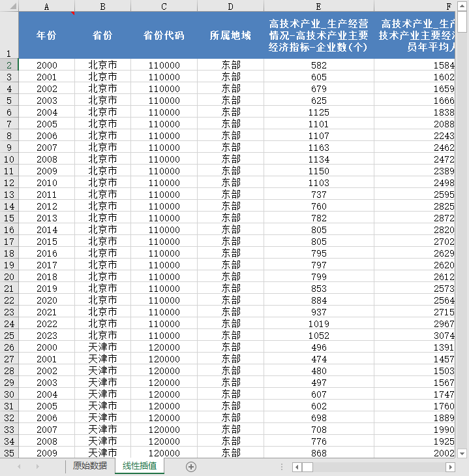Image resolution: width=469 pixels, height=476 pixels.
Task: Select column D header
Action: (x=230, y=6)
